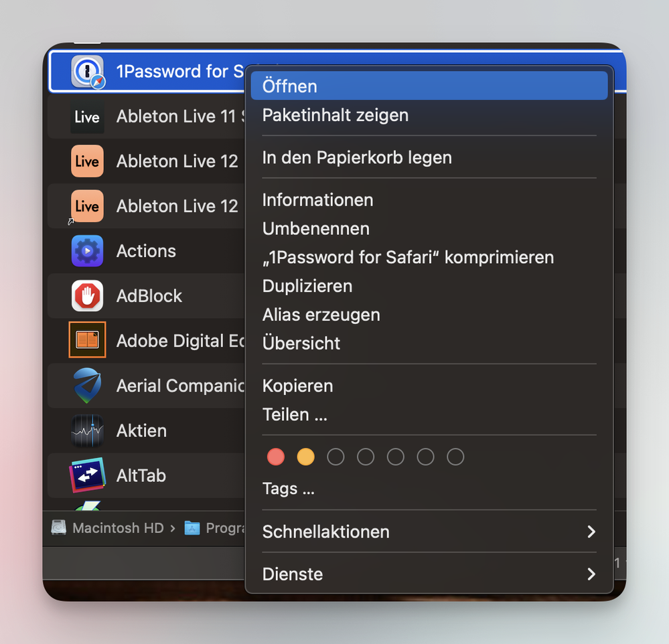This screenshot has height=644, width=669.
Task: Choose Öffnen from the context menu
Action: click(x=429, y=86)
